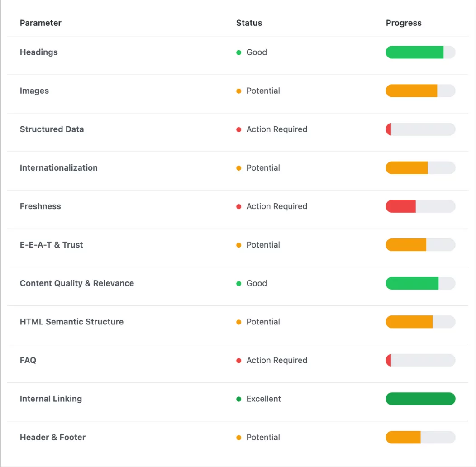Click the Excellent status label
The height and width of the screenshot is (467, 476).
point(263,399)
